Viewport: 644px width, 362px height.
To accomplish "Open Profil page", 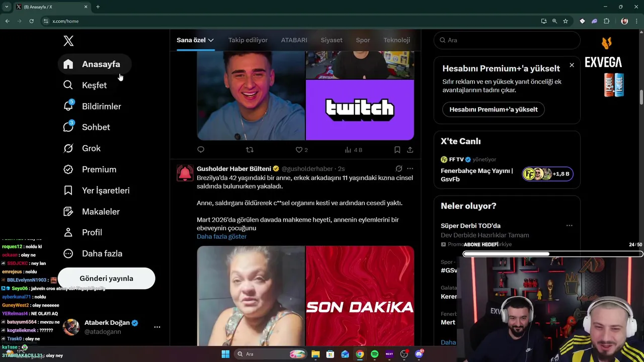I will [x=84, y=232].
